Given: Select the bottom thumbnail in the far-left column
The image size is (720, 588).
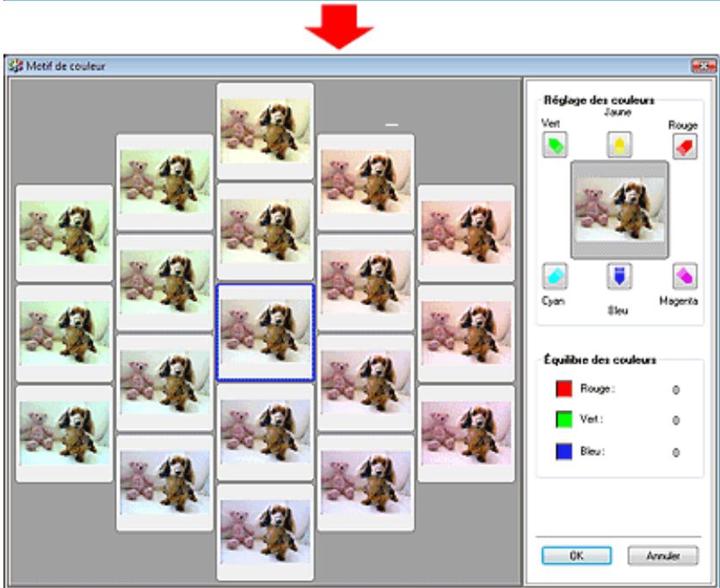Looking at the screenshot, I should pos(65,434).
